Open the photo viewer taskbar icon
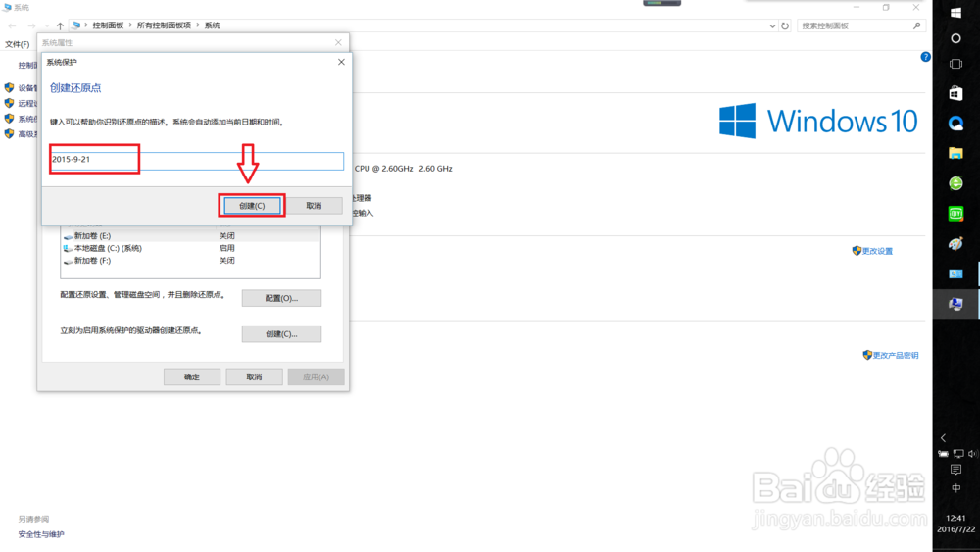This screenshot has width=980, height=552. click(955, 274)
